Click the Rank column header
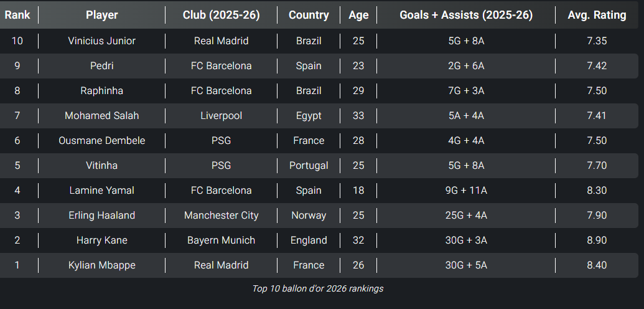Viewport: 644px width, 309px height. (17, 15)
